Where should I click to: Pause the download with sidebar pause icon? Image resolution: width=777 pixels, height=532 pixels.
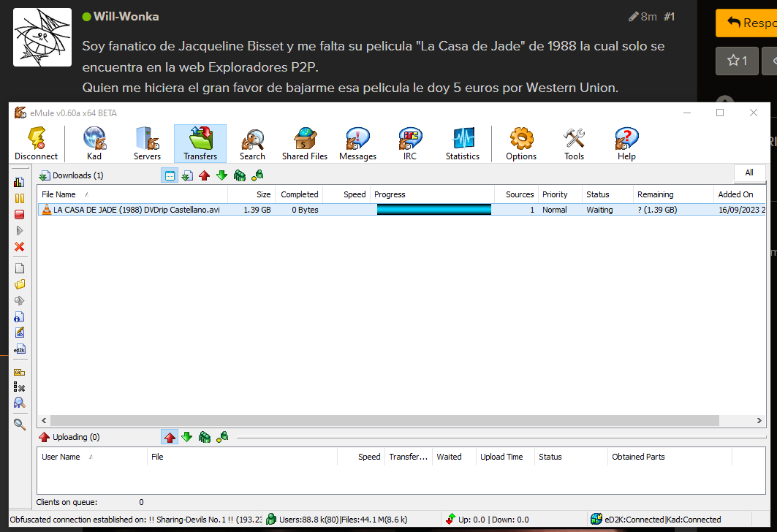(19, 198)
